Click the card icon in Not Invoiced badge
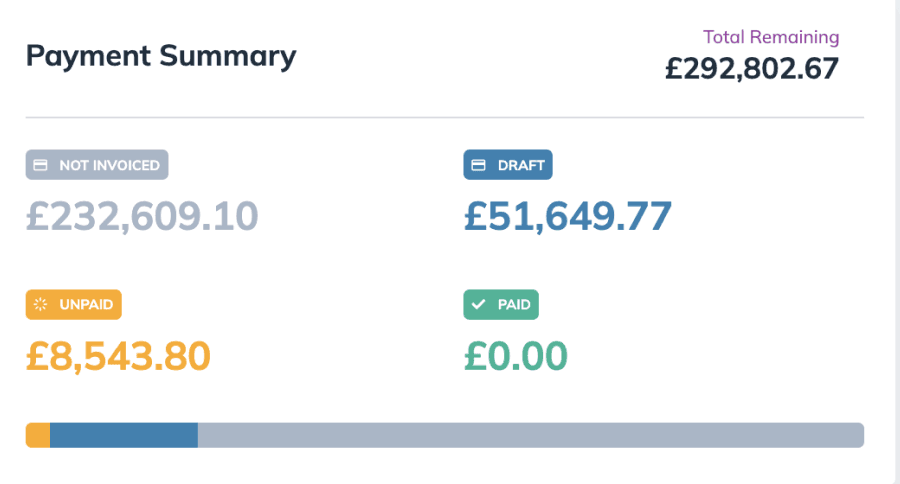This screenshot has width=900, height=484. coord(41,165)
